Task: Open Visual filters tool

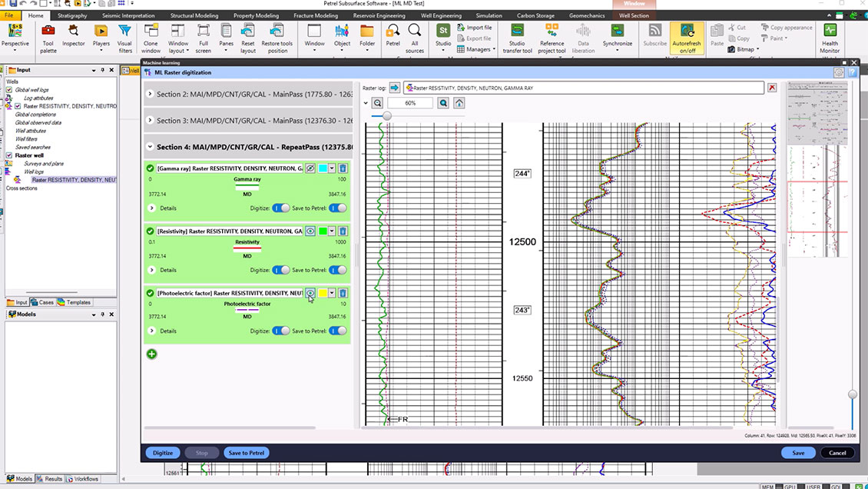Action: tap(124, 36)
